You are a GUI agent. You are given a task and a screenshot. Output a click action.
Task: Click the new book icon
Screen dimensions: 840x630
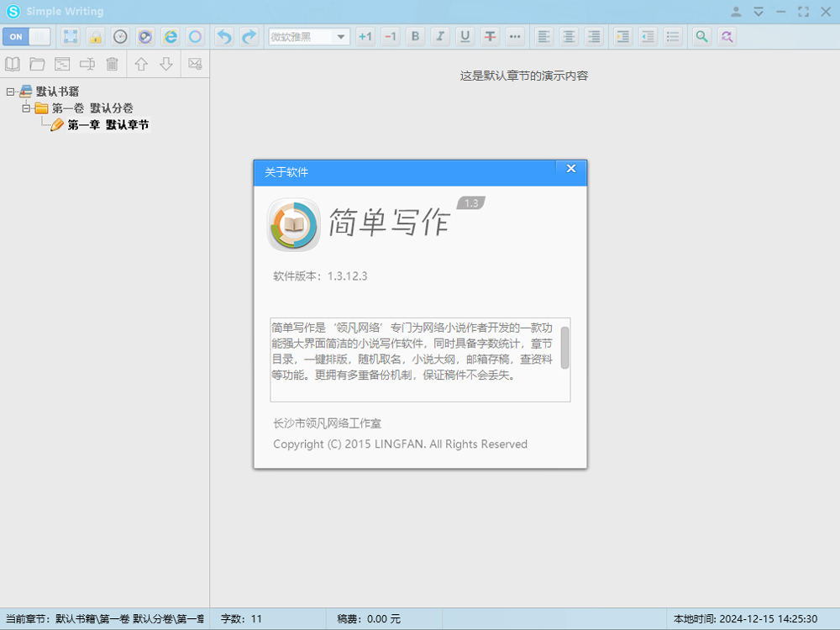click(13, 65)
